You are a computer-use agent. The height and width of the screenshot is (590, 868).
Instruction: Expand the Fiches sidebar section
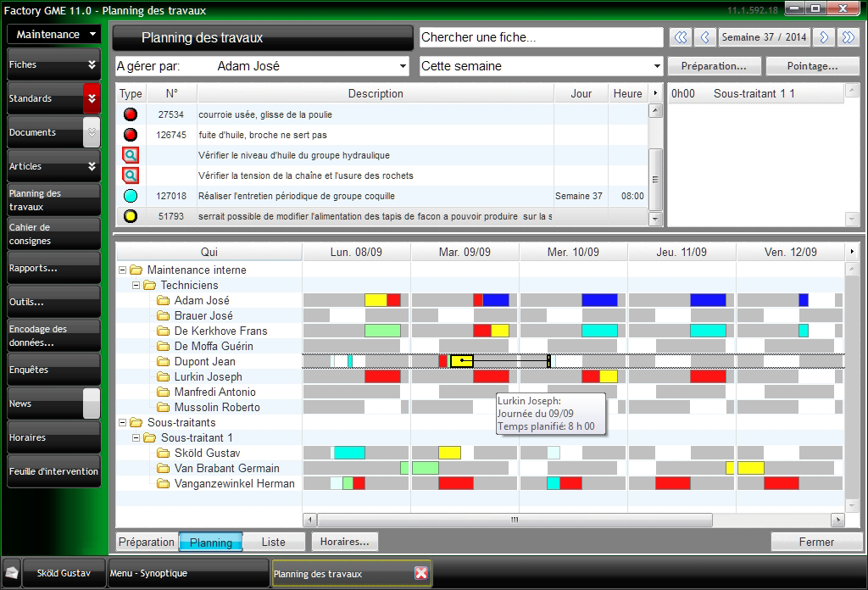click(x=92, y=64)
